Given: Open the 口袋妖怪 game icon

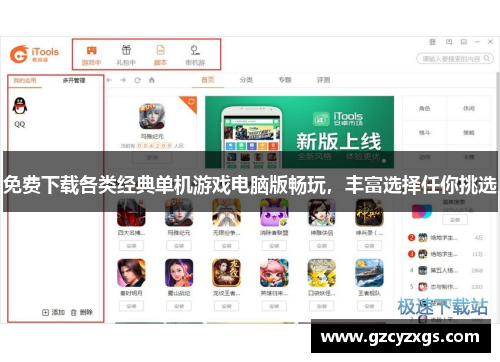Looking at the screenshot, I should (322, 273).
